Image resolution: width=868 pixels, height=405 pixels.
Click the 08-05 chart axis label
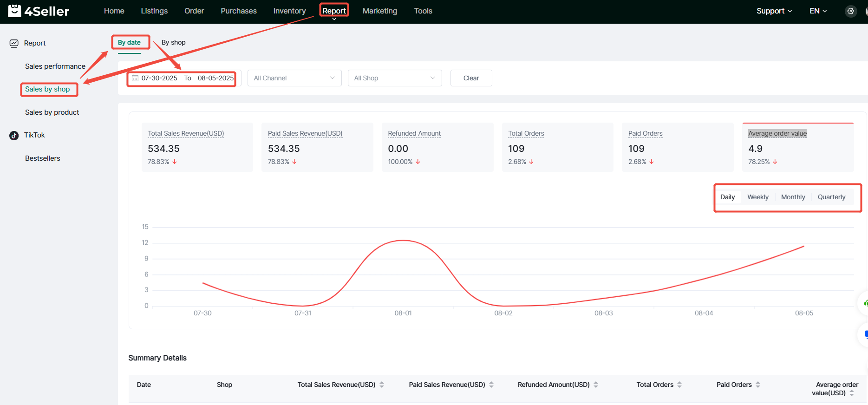pos(804,314)
